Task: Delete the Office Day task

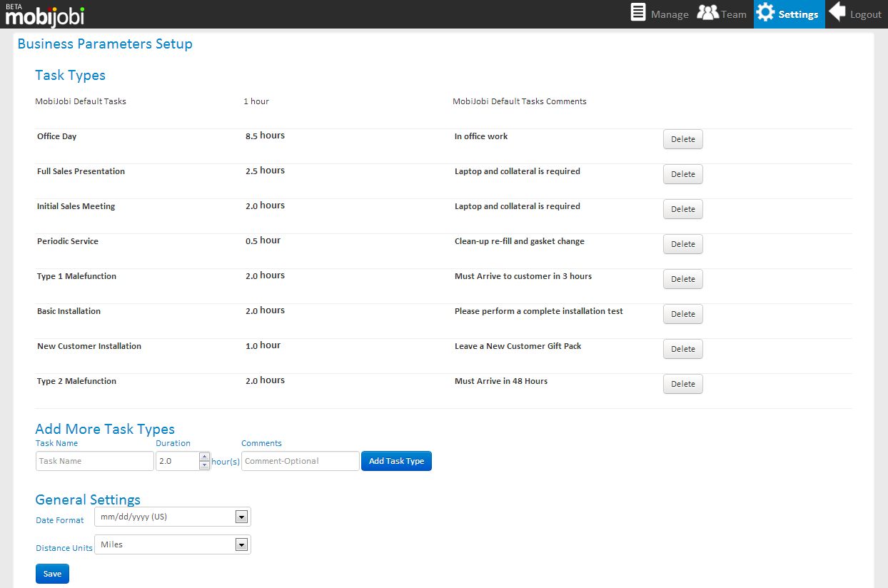Action: (x=682, y=139)
